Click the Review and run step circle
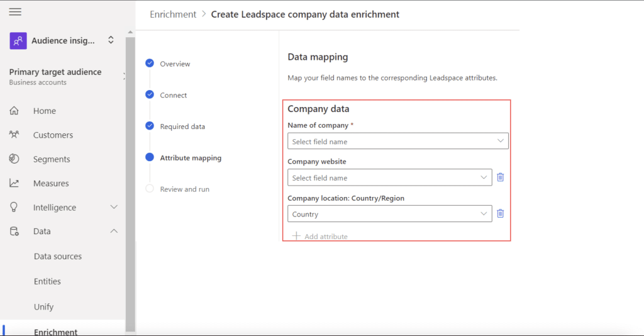 (x=150, y=189)
